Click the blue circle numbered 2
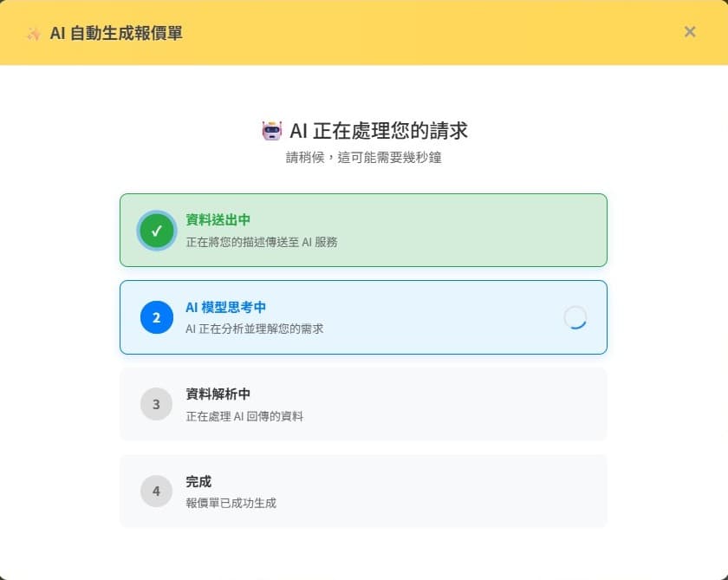The height and width of the screenshot is (580, 728). (x=156, y=317)
